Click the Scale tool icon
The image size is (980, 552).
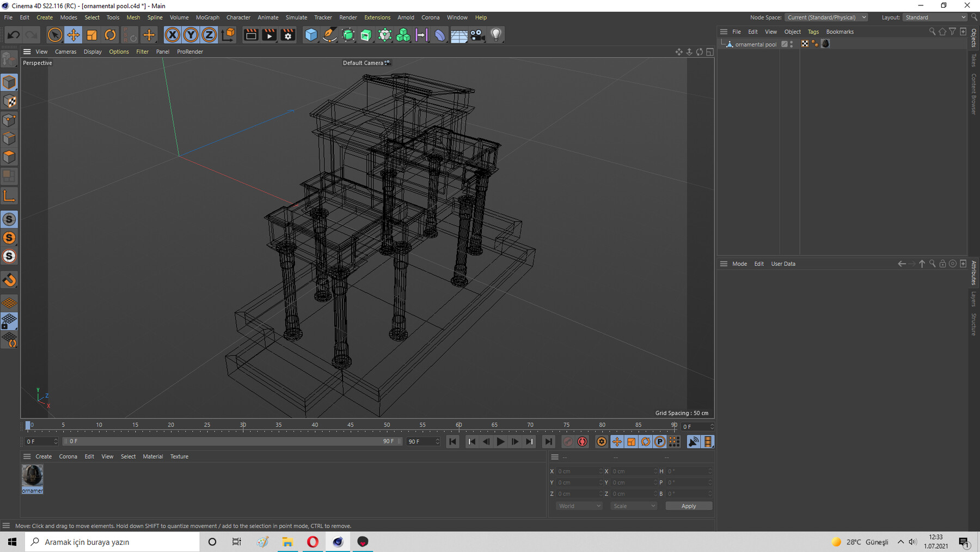(x=91, y=35)
